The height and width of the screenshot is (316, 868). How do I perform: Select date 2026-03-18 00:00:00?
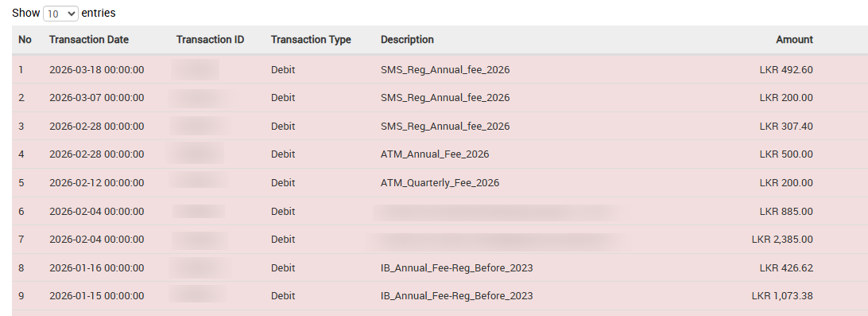coord(97,70)
